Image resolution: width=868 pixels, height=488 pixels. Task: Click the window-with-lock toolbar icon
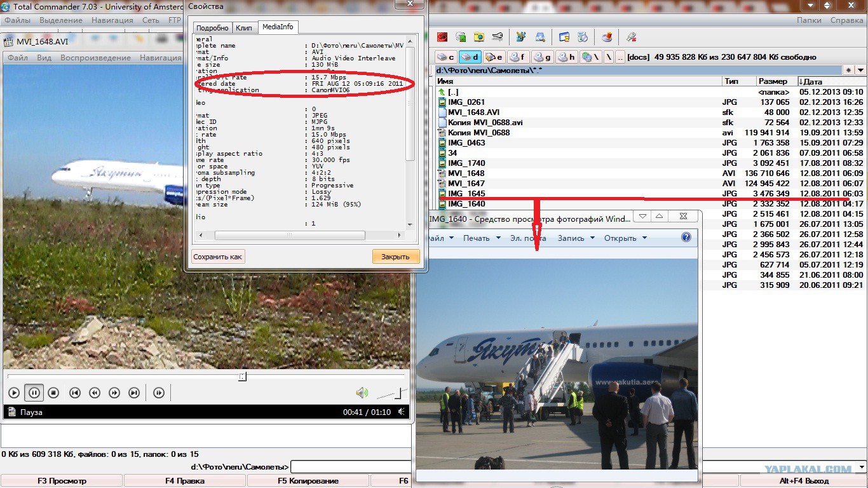pos(564,37)
